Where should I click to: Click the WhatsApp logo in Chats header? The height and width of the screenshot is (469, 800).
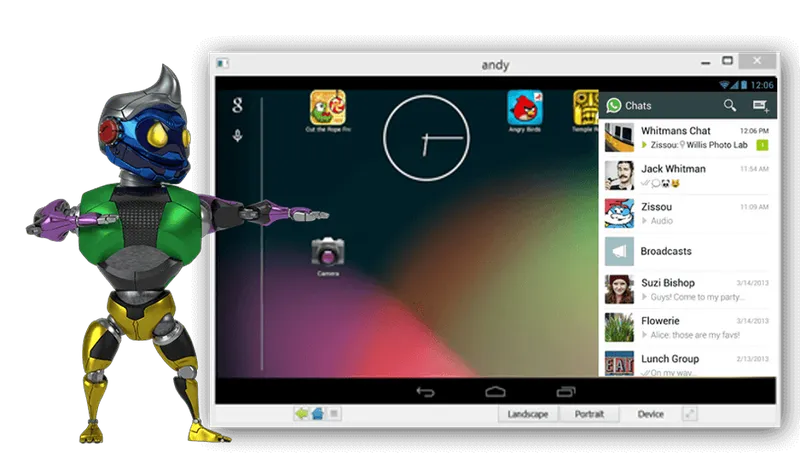(x=614, y=106)
